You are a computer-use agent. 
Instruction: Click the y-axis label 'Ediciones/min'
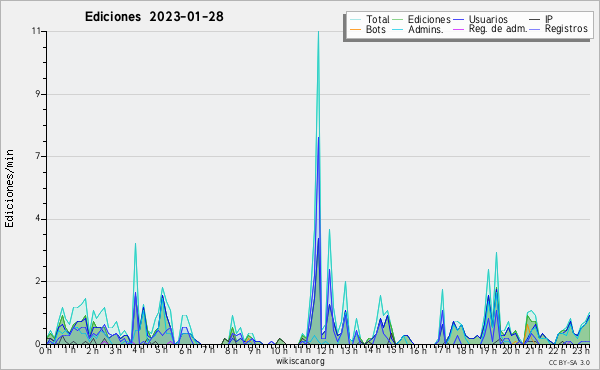[9, 188]
